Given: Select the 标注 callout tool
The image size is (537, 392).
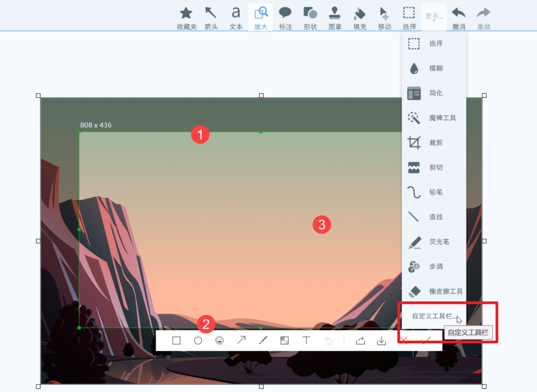Looking at the screenshot, I should click(x=285, y=18).
